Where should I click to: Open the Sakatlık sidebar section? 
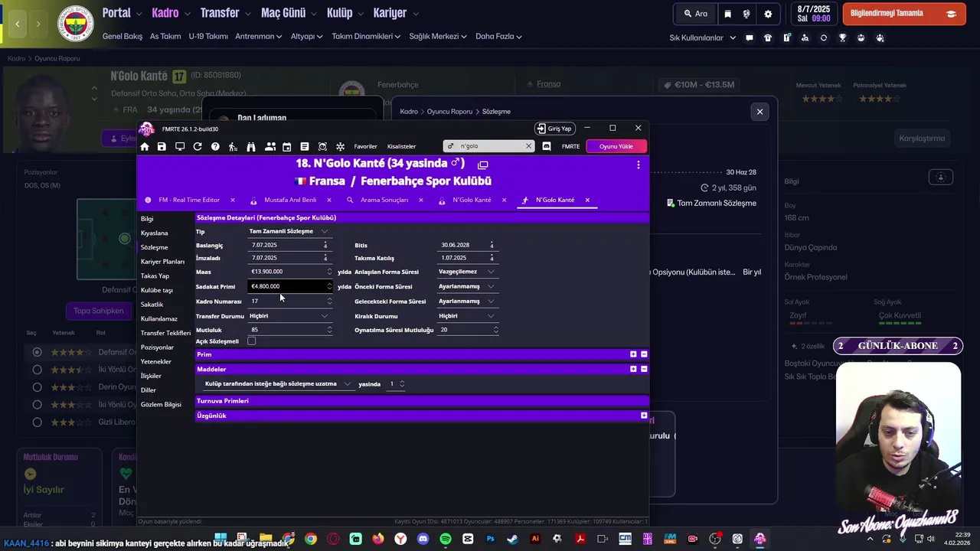(152, 305)
